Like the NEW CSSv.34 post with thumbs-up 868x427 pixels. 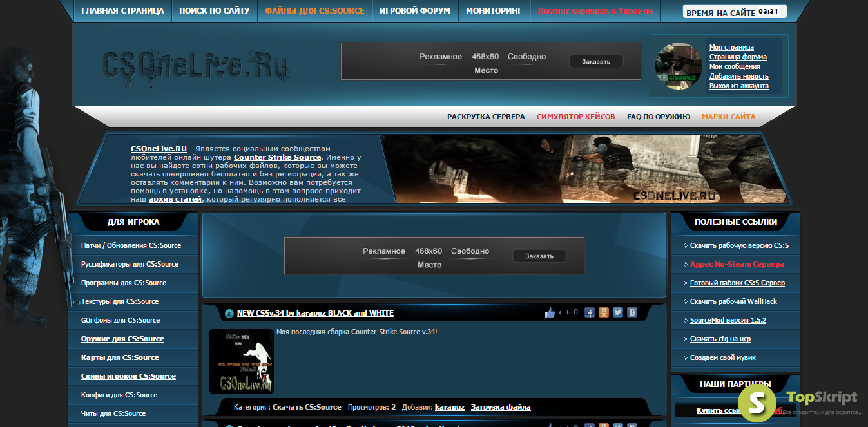(x=549, y=312)
